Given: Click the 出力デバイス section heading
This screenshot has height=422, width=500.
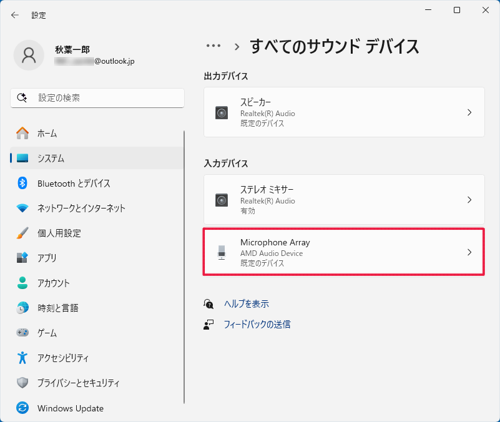Looking at the screenshot, I should point(226,76).
